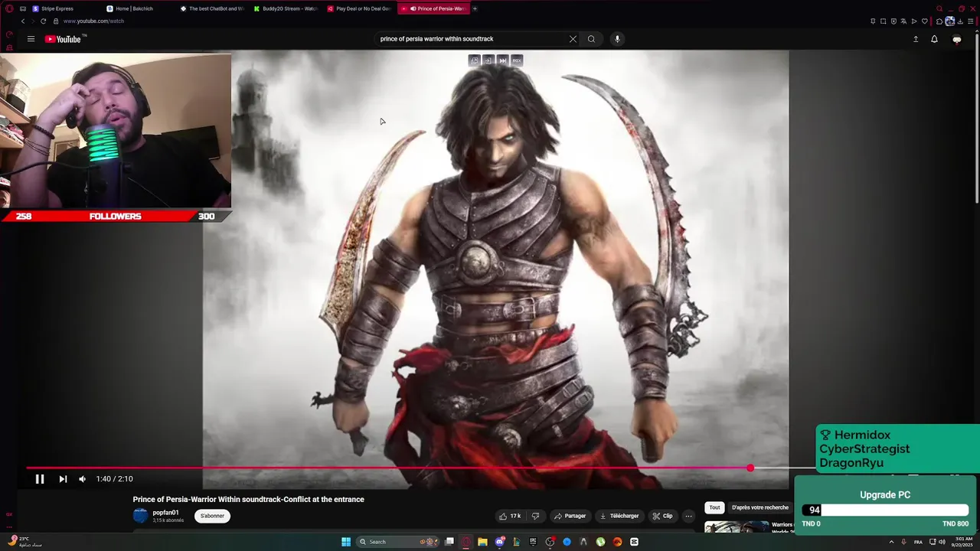Click the ad blocker shield icon
Image resolution: width=980 pixels, height=551 pixels.
pyautogui.click(x=893, y=21)
